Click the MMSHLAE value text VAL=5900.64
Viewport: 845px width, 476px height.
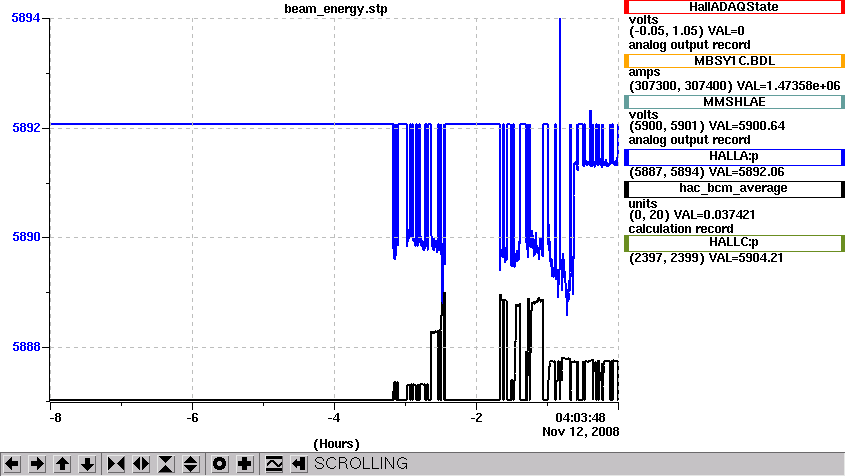(x=747, y=126)
